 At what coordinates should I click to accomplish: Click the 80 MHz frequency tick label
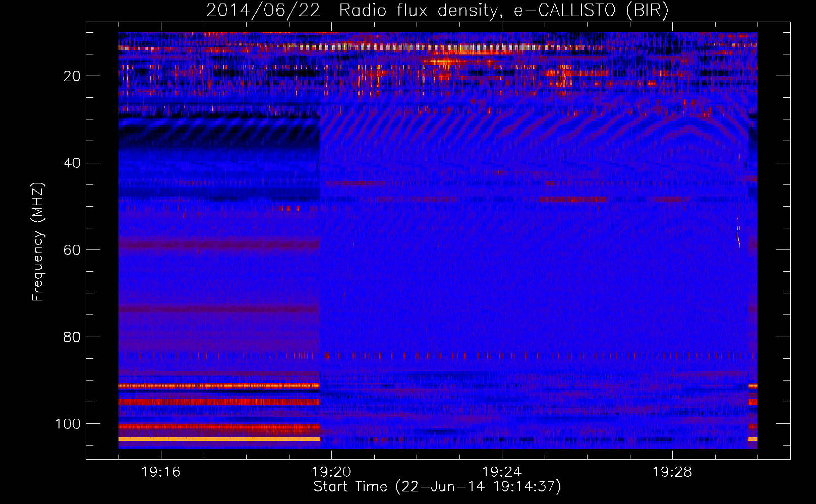point(72,337)
